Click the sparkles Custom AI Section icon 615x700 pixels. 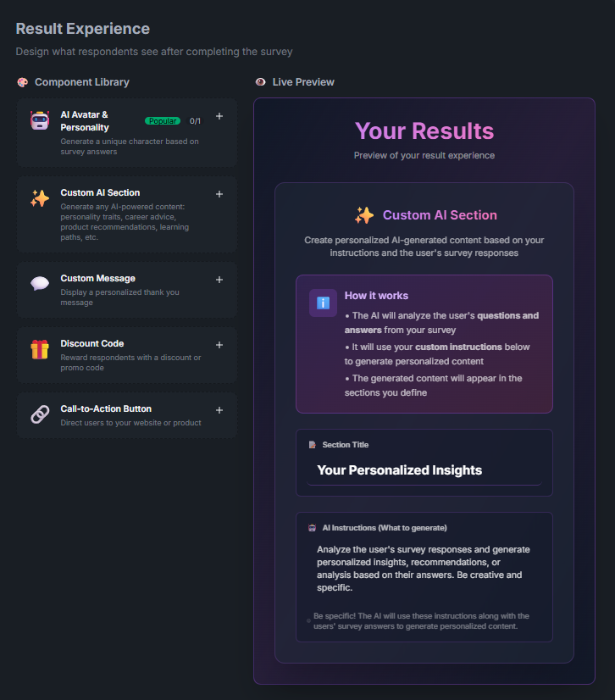click(x=40, y=199)
